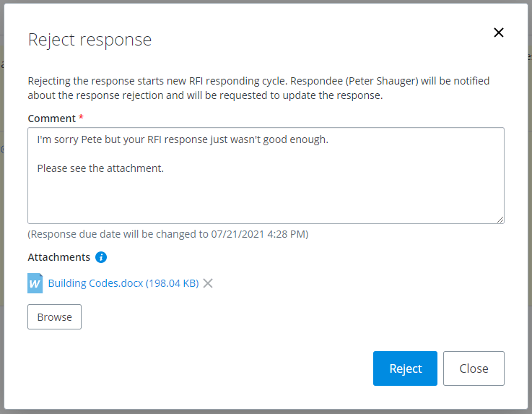Click the response due date note
This screenshot has width=532, height=414.
click(167, 234)
